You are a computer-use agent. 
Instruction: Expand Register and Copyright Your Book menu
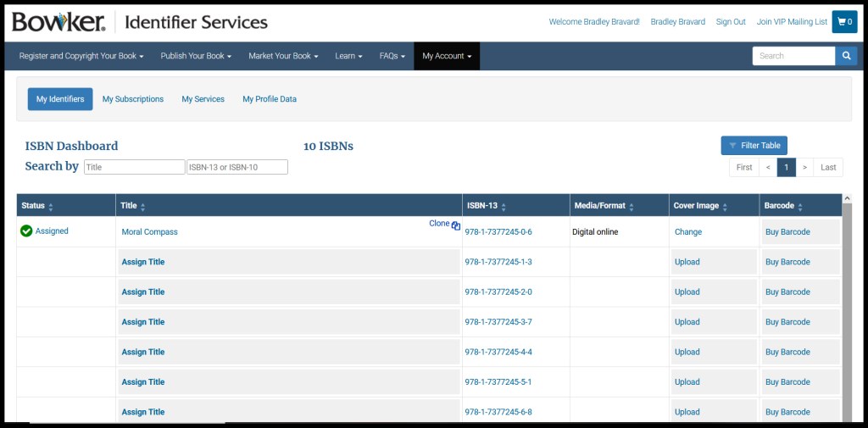point(81,56)
